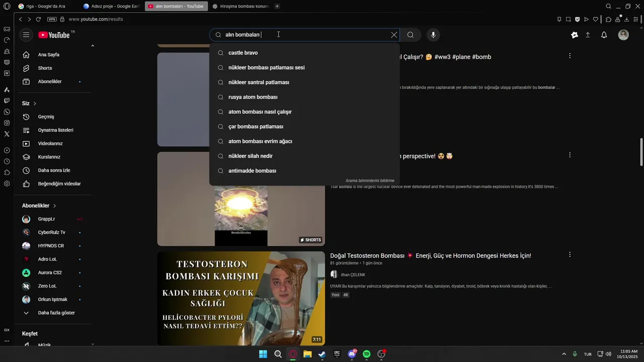
Task: Open CyberRulz Tv channel
Action: [x=53, y=232]
